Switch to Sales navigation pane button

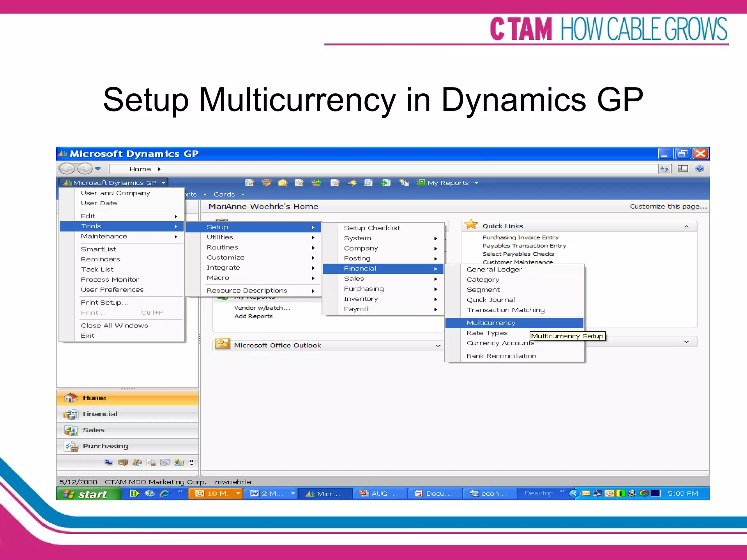pos(127,430)
